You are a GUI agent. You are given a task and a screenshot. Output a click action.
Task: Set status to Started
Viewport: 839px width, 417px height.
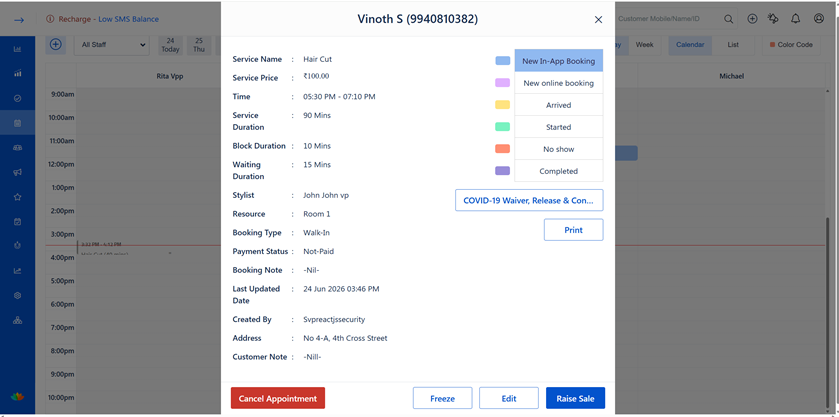(559, 127)
